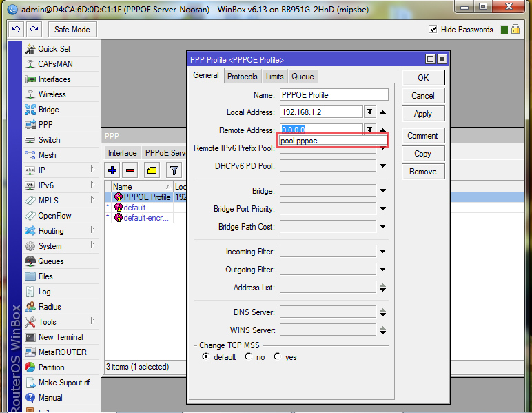Switch to Queue tab
Viewport: 532px width, 413px height.
click(x=303, y=77)
